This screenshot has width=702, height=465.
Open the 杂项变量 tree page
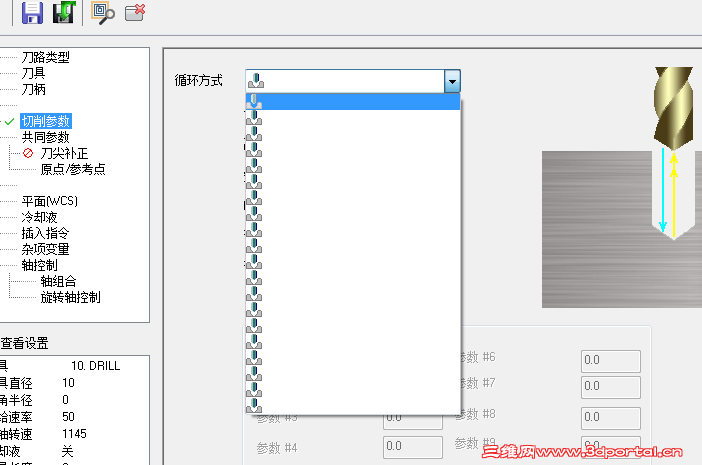coord(46,249)
